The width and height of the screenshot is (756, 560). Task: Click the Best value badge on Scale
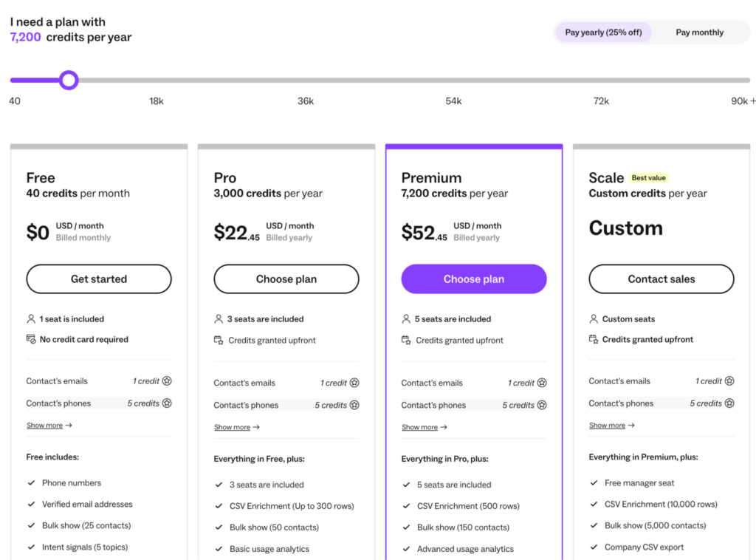[x=649, y=177]
